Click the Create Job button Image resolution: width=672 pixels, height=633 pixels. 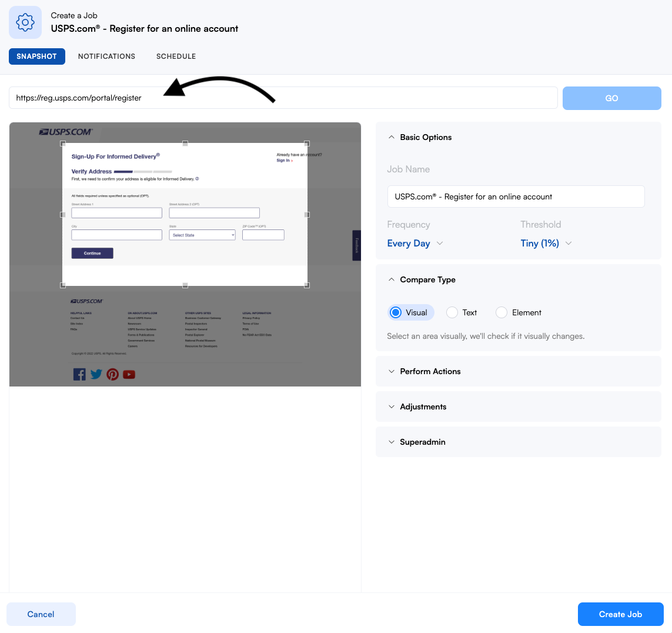click(621, 614)
